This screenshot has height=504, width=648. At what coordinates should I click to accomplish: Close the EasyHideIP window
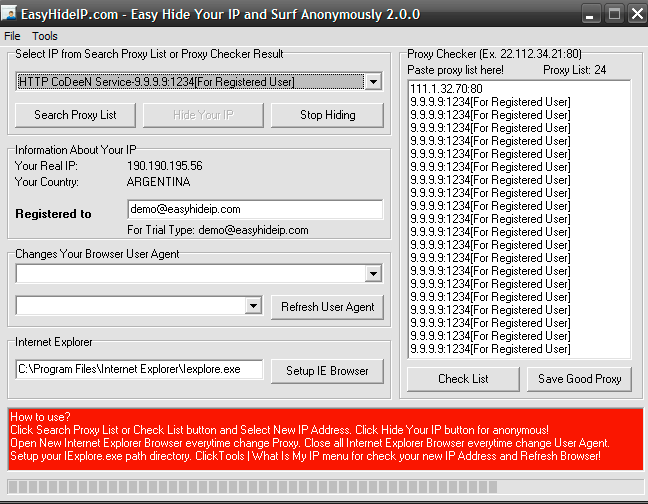[x=638, y=14]
